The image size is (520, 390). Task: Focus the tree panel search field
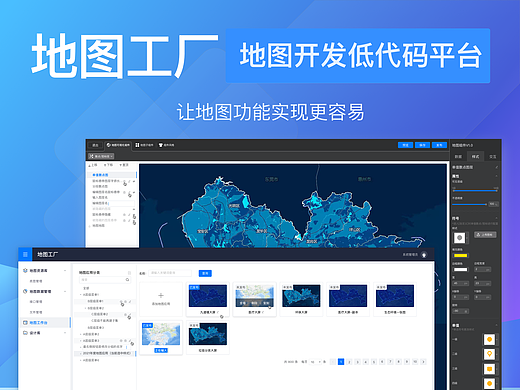[105, 280]
